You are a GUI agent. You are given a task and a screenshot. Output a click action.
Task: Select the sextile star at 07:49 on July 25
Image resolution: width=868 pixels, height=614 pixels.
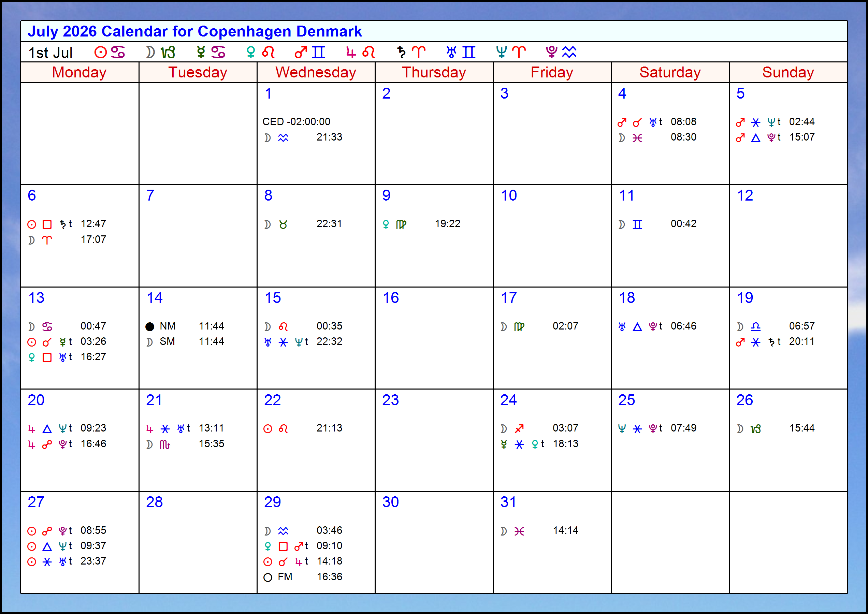click(637, 429)
